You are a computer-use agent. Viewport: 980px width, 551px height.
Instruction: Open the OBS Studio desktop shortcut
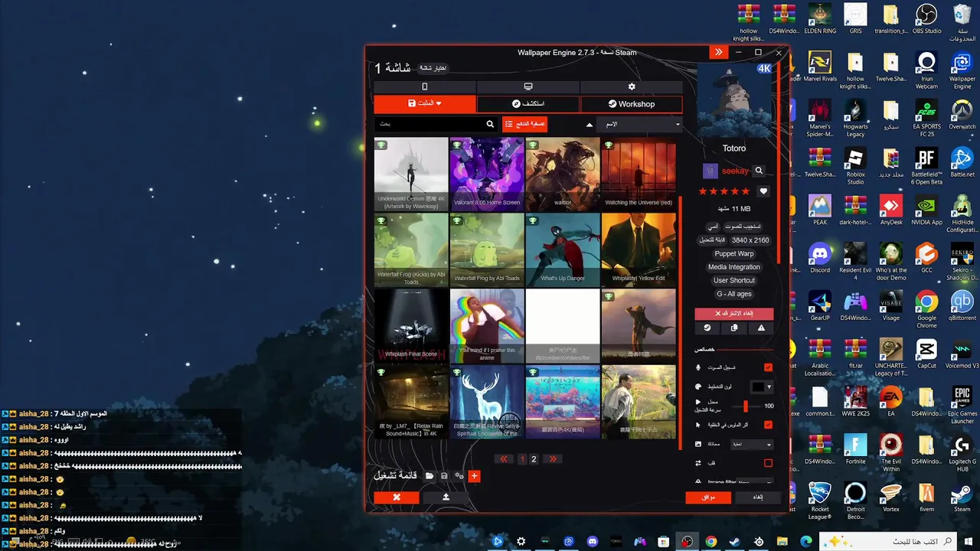pos(926,20)
